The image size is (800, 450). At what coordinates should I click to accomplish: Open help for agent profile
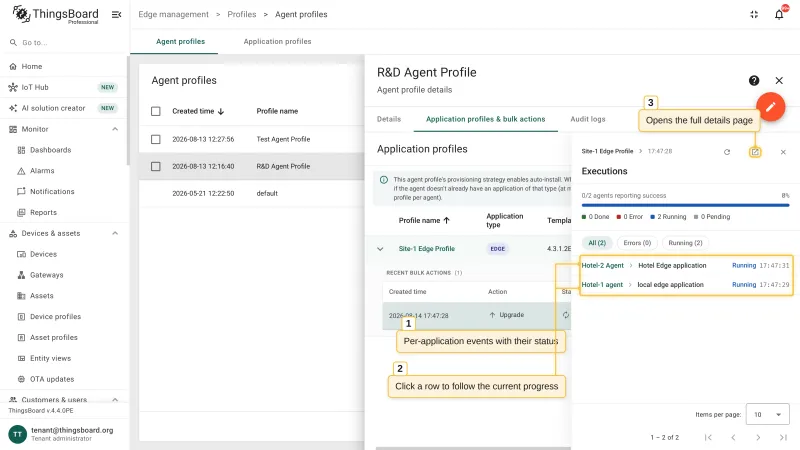(754, 80)
